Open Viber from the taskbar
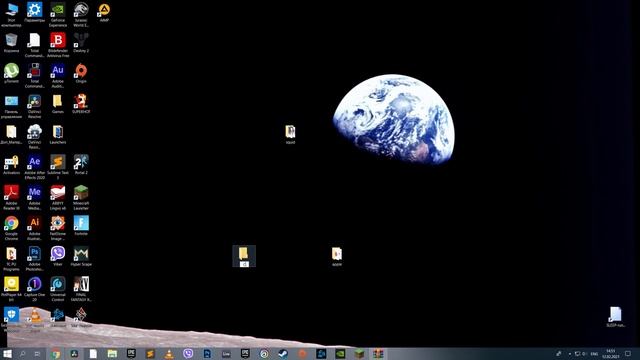This screenshot has width=640, height=360. [x=188, y=354]
